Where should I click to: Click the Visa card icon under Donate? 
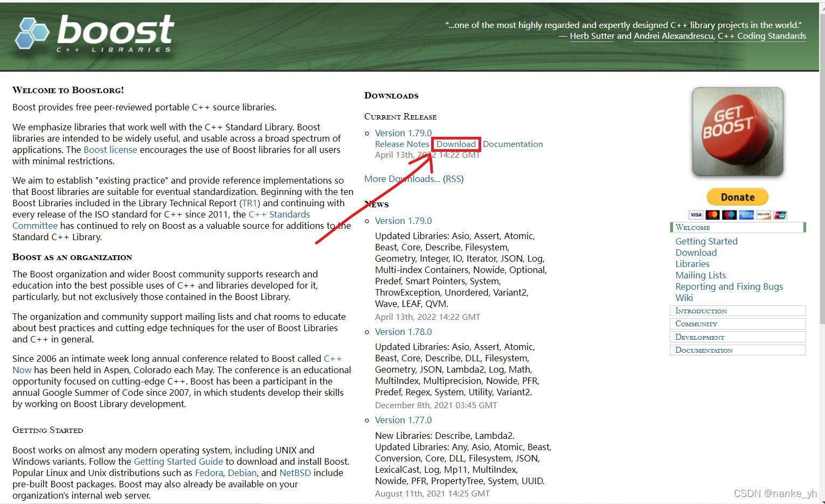pos(696,215)
